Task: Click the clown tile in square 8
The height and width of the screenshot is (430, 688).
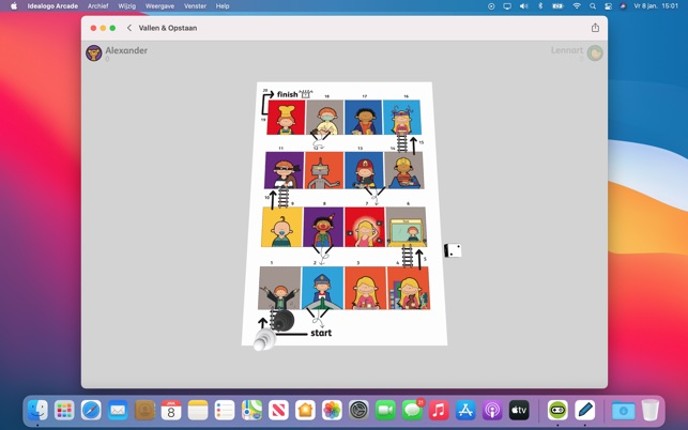Action: 323,227
